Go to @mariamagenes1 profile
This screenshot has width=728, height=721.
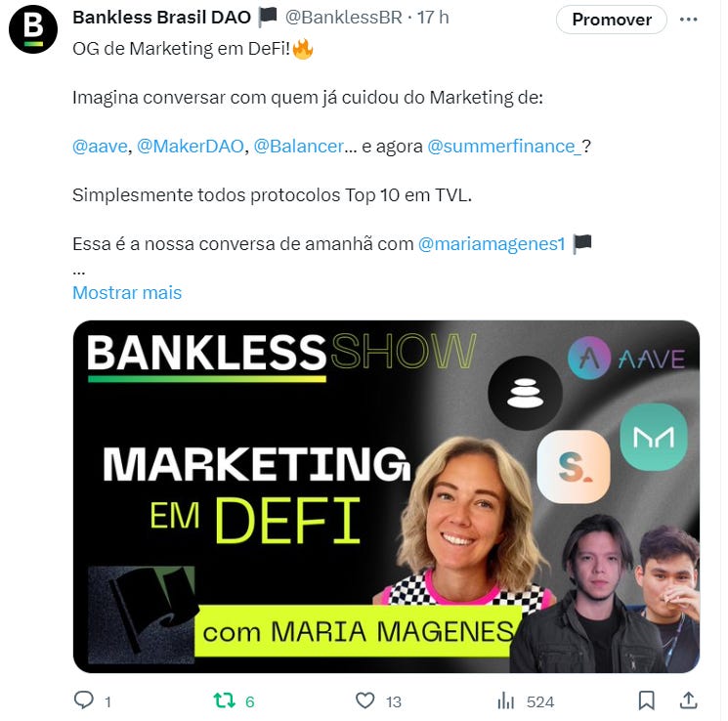point(492,243)
